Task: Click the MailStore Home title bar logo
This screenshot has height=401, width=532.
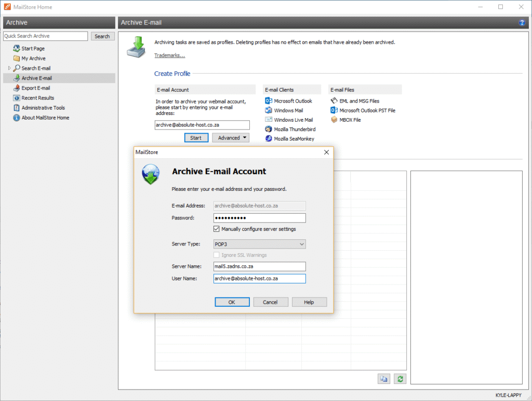Action: click(x=7, y=7)
